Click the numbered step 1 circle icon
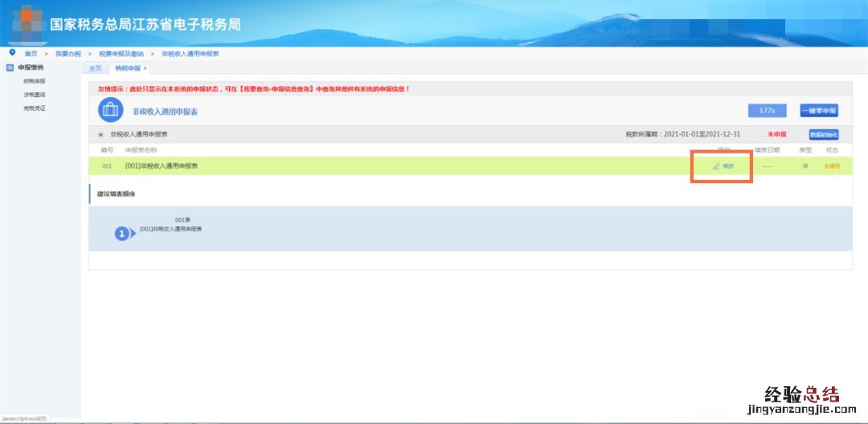Viewport: 868px width, 424px height. tap(122, 234)
